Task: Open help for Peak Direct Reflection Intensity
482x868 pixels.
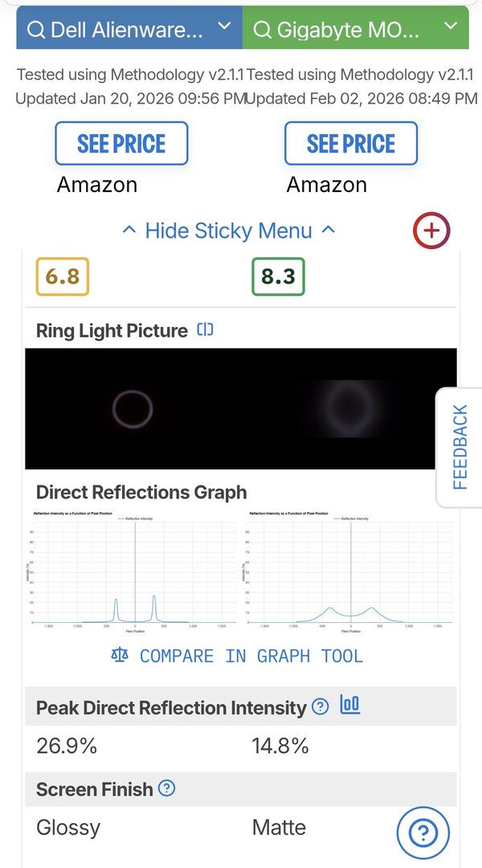Action: pyautogui.click(x=320, y=707)
